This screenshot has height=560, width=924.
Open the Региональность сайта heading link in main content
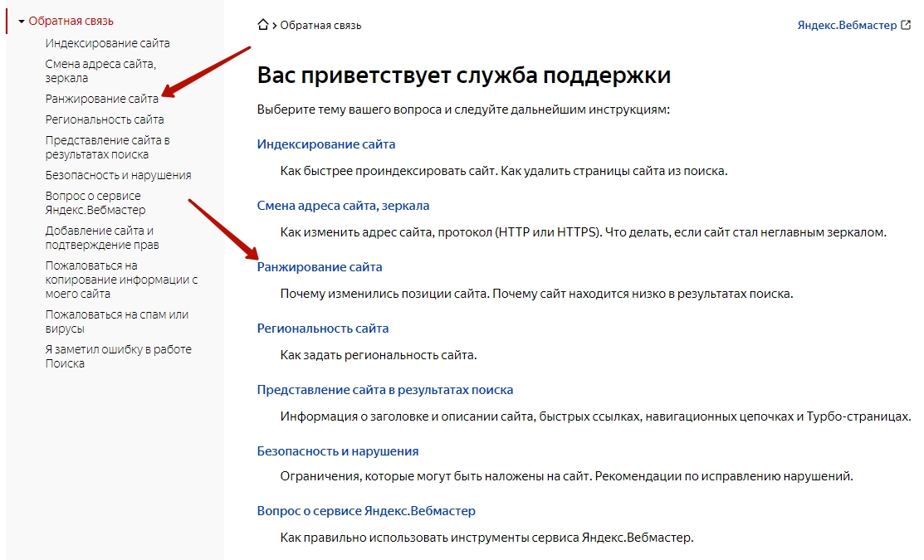click(x=323, y=328)
